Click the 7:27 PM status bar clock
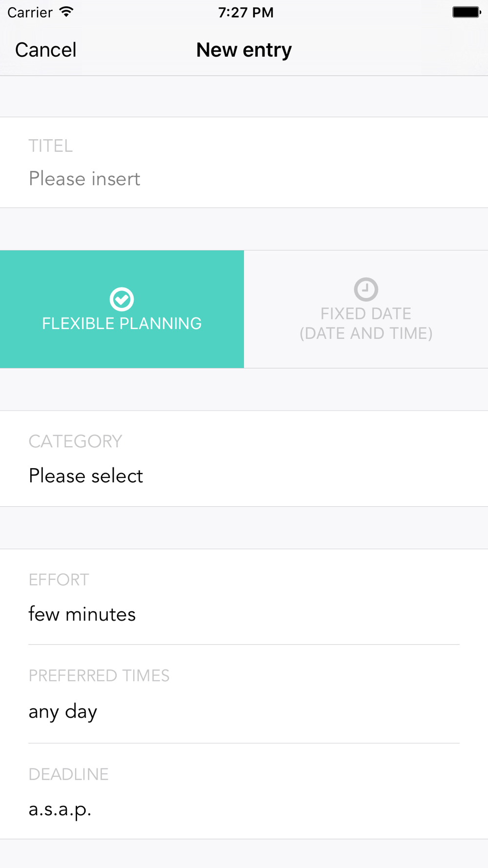 coord(245,12)
